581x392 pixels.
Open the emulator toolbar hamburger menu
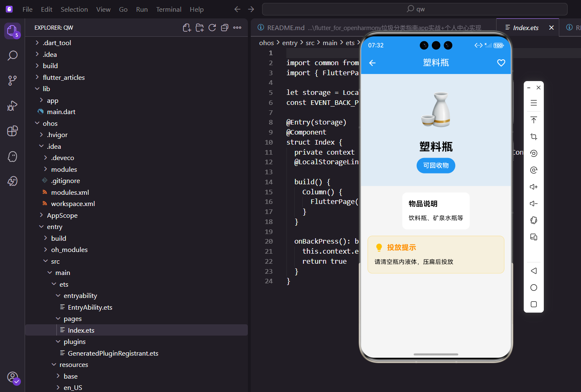(534, 103)
